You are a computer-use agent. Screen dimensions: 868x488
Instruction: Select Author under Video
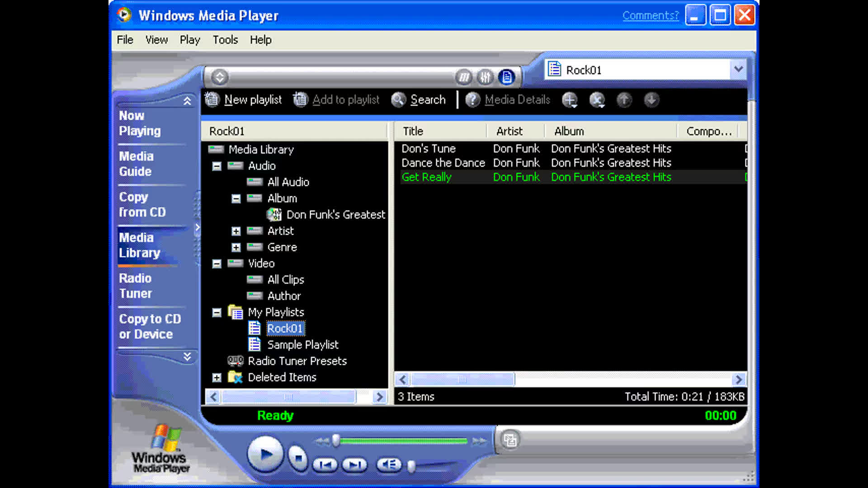pos(284,296)
